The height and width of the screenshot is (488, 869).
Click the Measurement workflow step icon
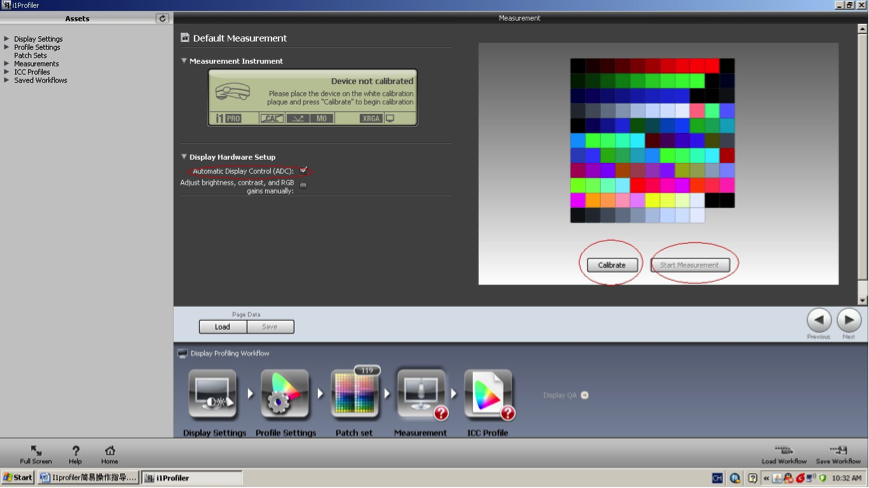coord(421,394)
